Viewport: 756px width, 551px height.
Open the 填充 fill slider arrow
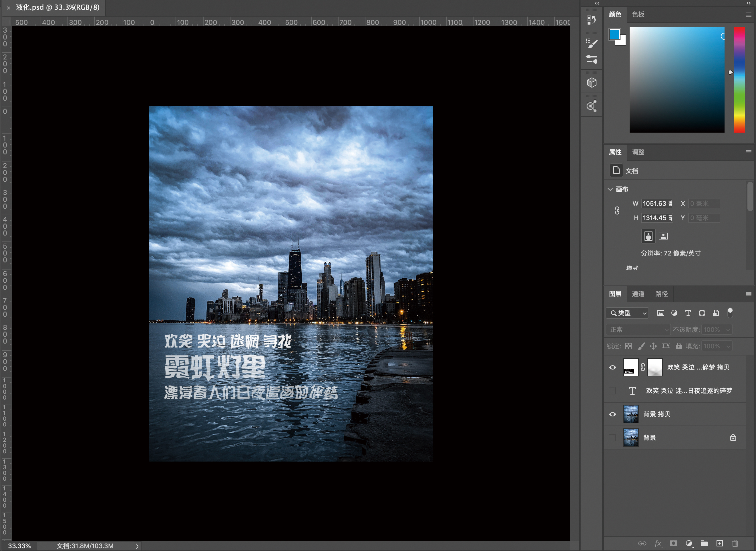coord(728,346)
